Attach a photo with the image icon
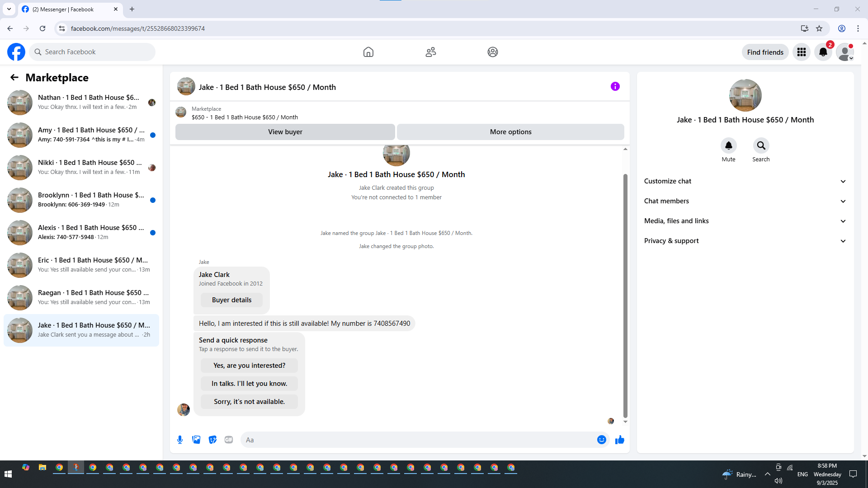The image size is (868, 488). [196, 440]
